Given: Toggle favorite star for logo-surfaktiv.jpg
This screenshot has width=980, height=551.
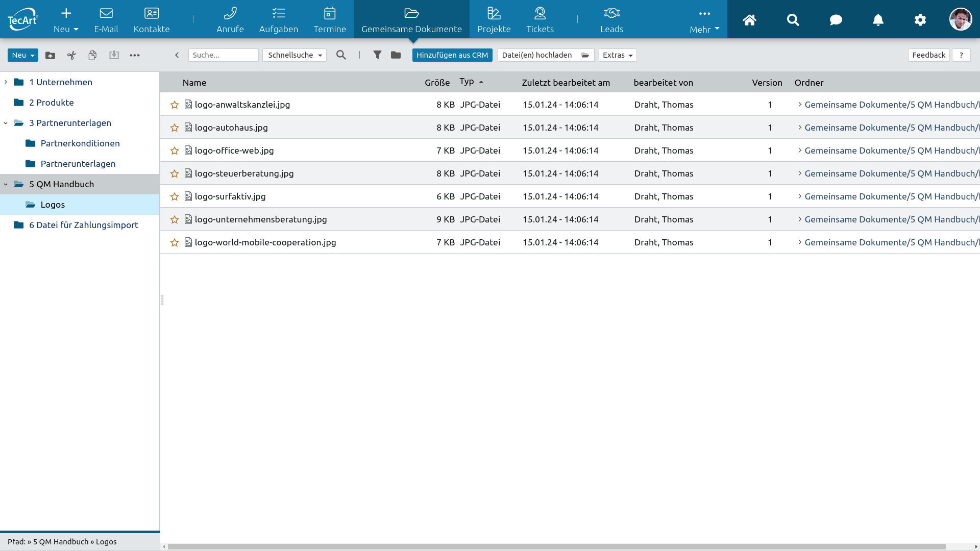Looking at the screenshot, I should pyautogui.click(x=175, y=196).
